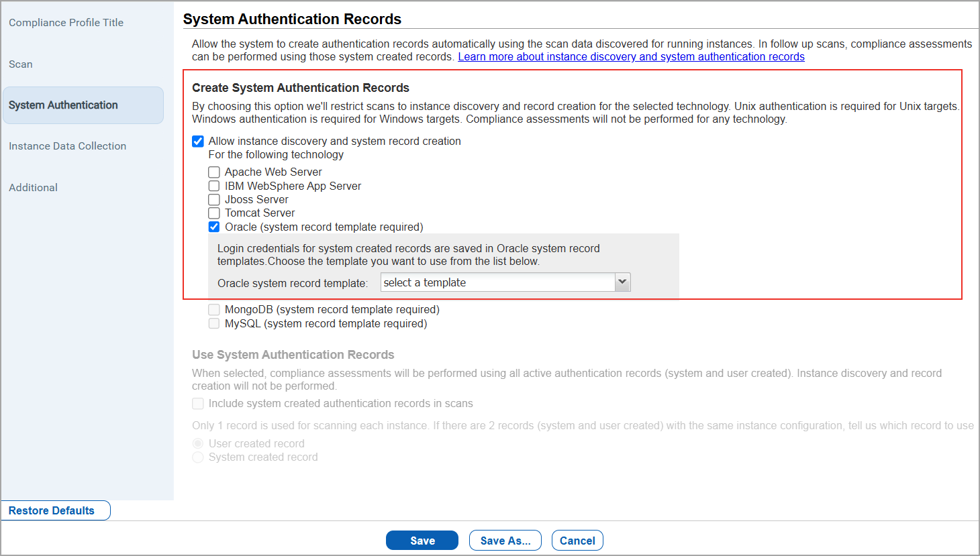
Task: Open the Compliance Profile Title section
Action: click(66, 22)
